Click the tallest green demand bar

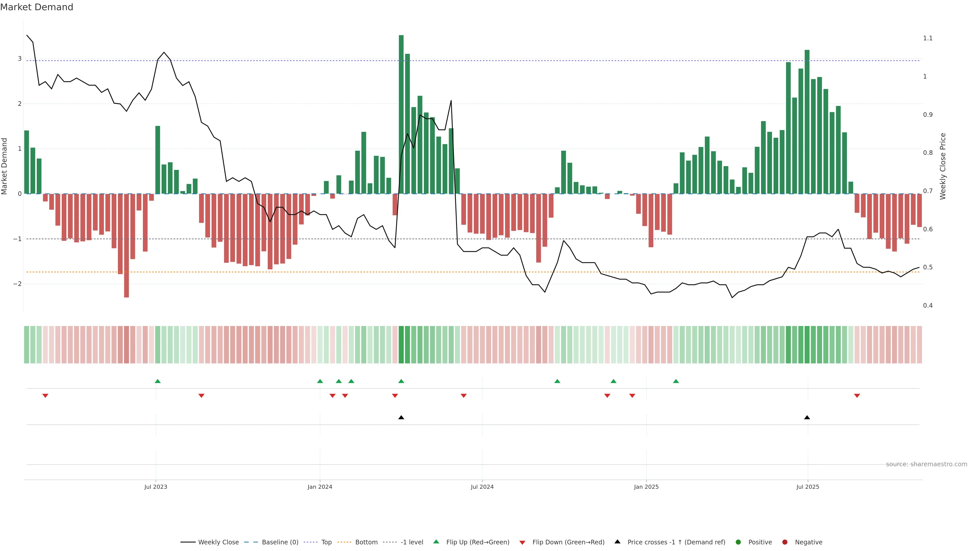pos(401,114)
